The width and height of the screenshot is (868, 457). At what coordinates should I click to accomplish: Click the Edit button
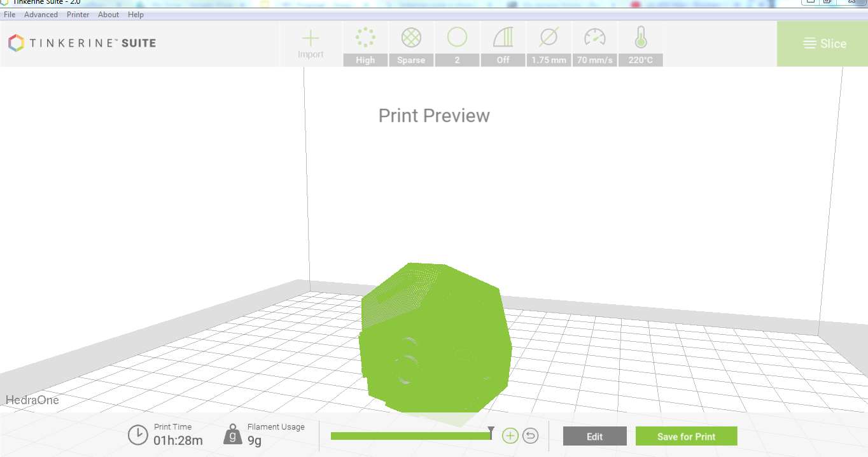594,437
